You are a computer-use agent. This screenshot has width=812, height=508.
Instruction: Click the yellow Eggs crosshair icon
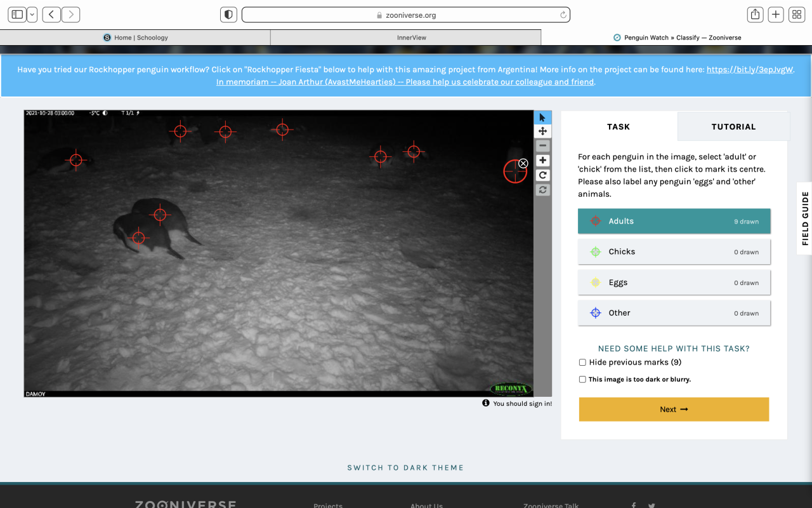click(x=595, y=283)
